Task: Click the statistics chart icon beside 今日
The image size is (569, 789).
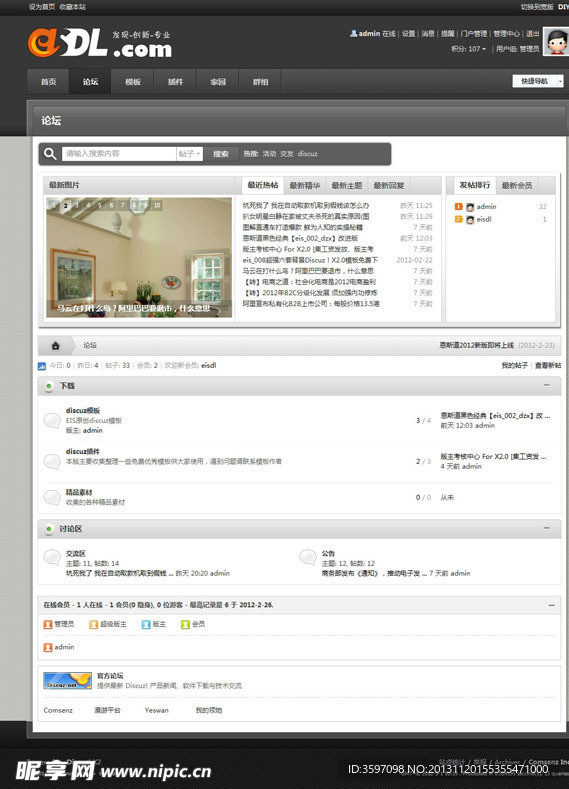Action: point(42,366)
